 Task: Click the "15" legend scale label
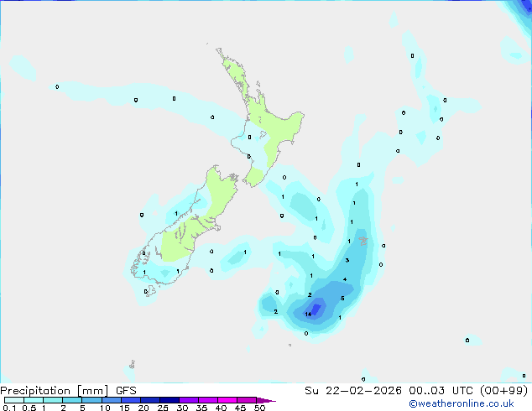124,408
